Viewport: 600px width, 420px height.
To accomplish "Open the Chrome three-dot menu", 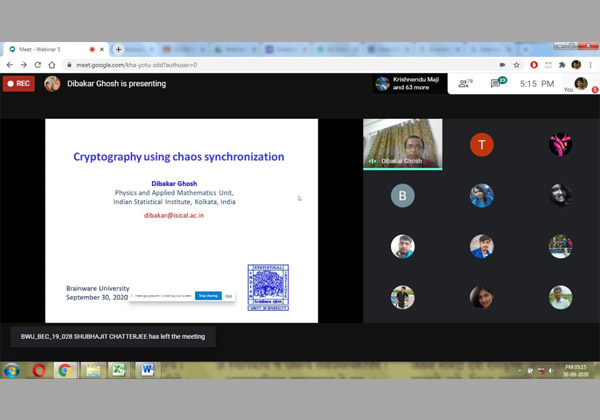I will [x=590, y=65].
